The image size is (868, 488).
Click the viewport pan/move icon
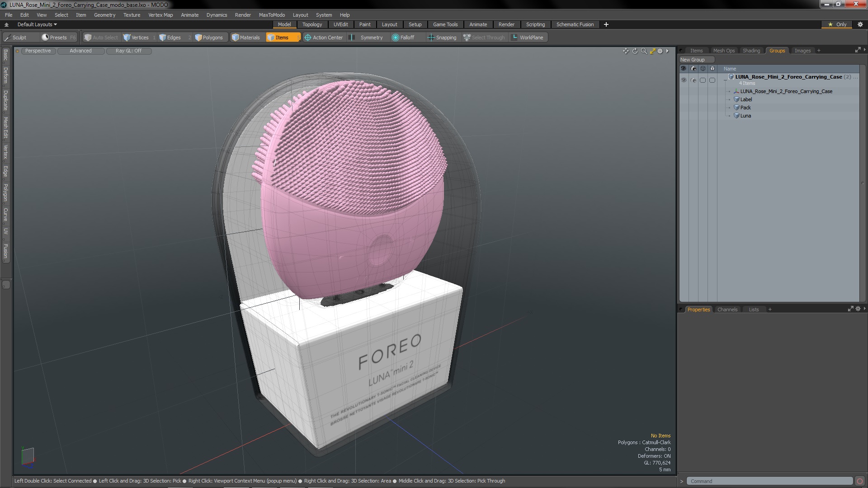[x=626, y=51]
